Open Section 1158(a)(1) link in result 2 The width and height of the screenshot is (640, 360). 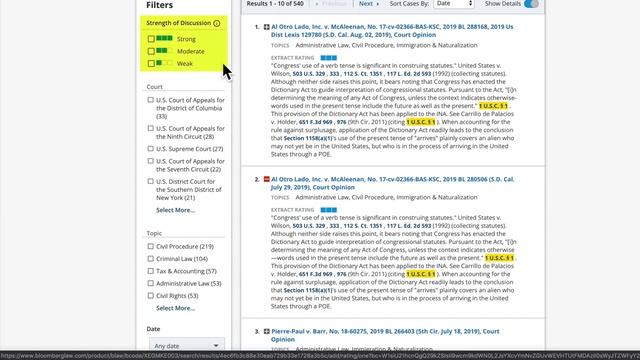308,290
